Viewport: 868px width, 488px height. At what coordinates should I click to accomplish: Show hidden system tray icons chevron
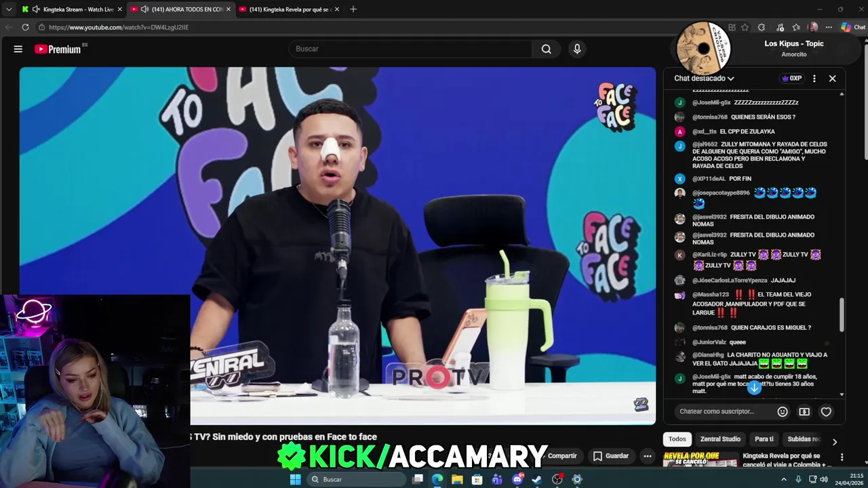click(x=784, y=479)
